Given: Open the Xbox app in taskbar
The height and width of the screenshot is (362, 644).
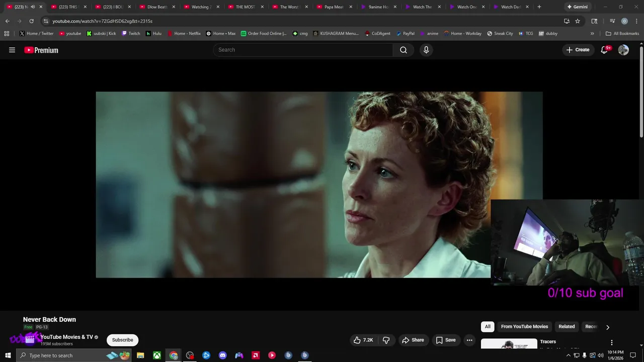Looking at the screenshot, I should (157, 355).
